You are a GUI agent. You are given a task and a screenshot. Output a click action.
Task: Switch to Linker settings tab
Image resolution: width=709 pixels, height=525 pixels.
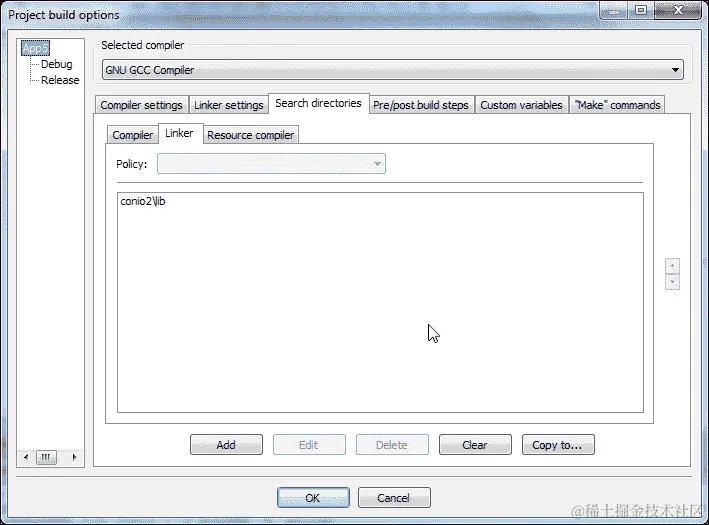click(x=229, y=105)
